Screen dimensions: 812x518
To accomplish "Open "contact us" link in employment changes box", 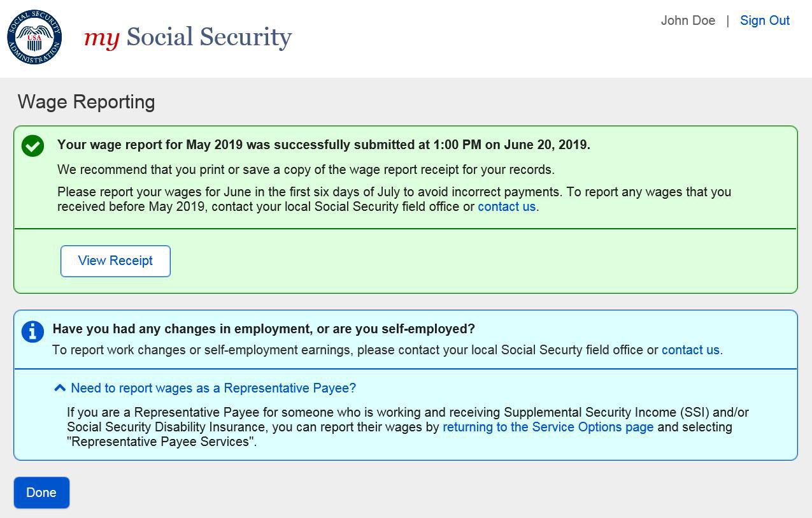I will click(x=690, y=350).
